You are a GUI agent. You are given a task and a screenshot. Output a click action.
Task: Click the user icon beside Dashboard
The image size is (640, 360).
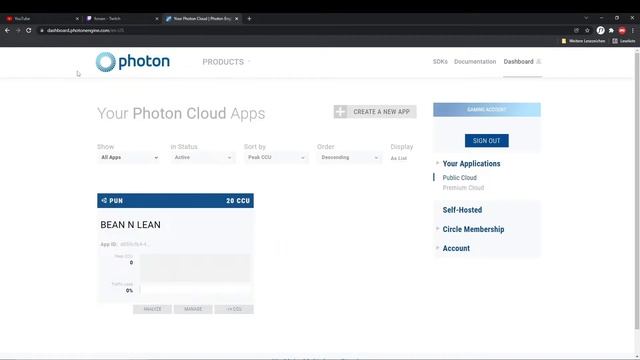coord(539,62)
